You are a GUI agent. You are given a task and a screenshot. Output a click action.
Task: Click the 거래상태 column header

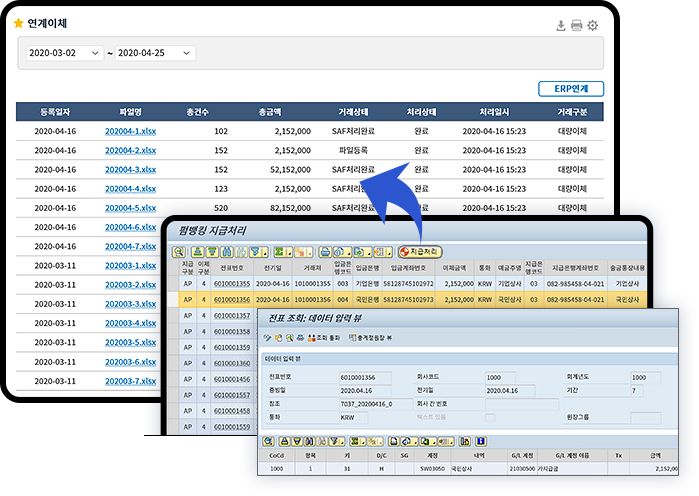pos(351,111)
